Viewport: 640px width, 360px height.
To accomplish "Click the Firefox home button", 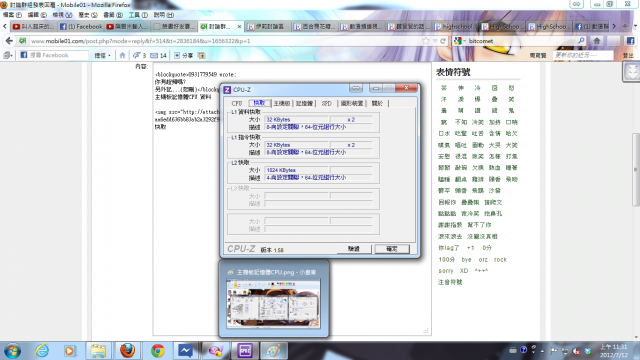I will pyautogui.click(x=597, y=41).
